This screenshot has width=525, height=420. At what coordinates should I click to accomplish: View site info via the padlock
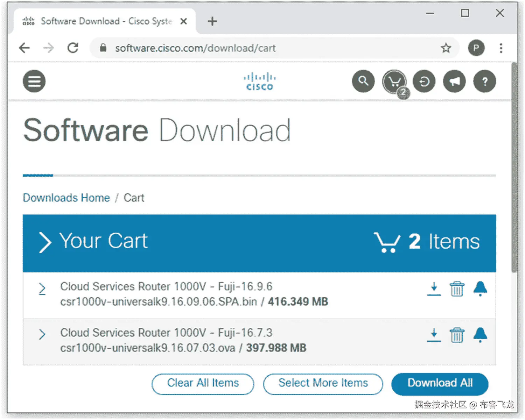[x=103, y=48]
